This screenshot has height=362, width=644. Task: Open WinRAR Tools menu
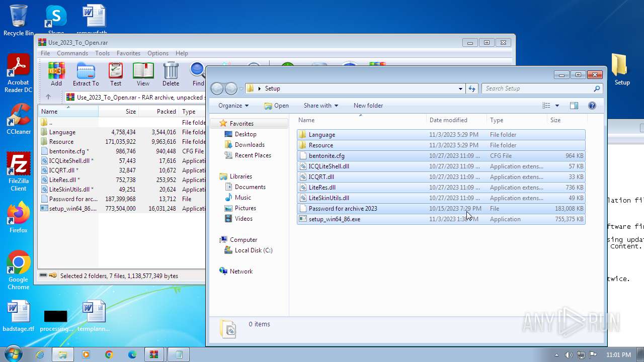pos(102,53)
